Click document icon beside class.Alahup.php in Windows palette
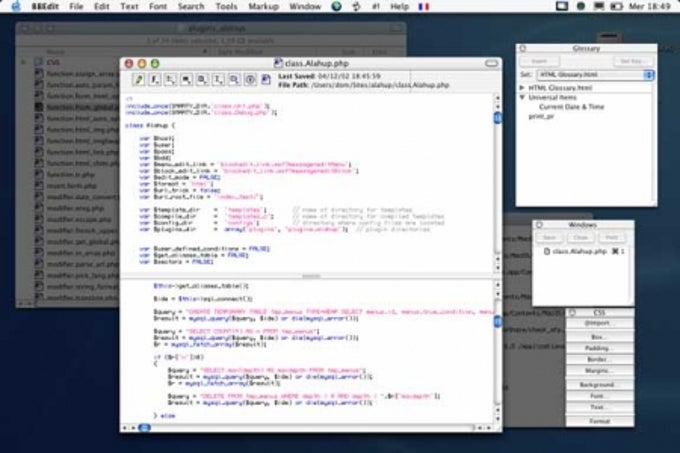 click(x=547, y=251)
